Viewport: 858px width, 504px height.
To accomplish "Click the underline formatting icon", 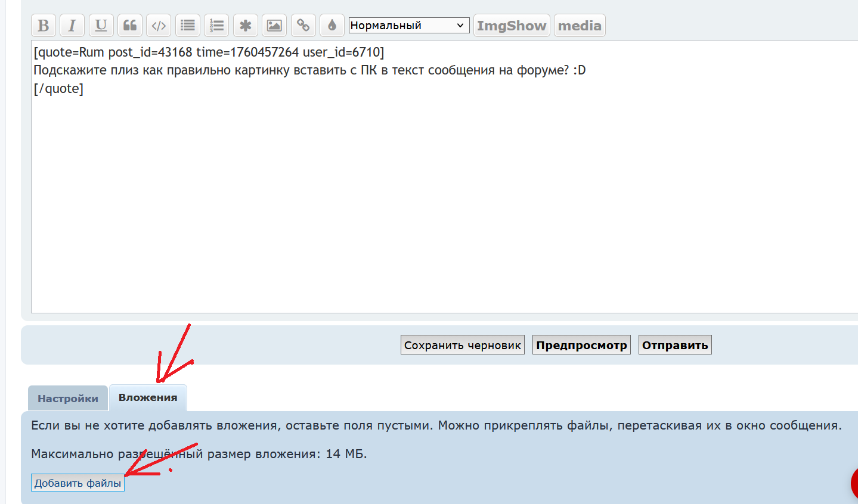I will 101,26.
